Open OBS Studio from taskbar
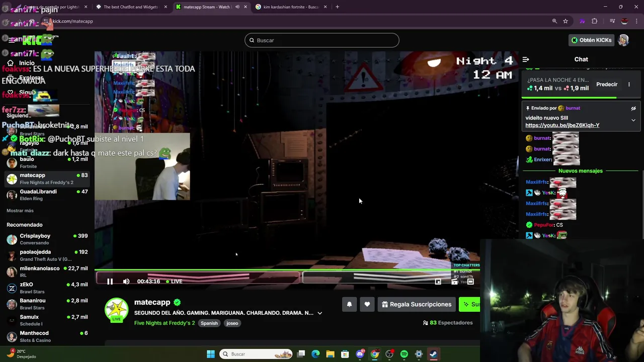 tap(389, 354)
